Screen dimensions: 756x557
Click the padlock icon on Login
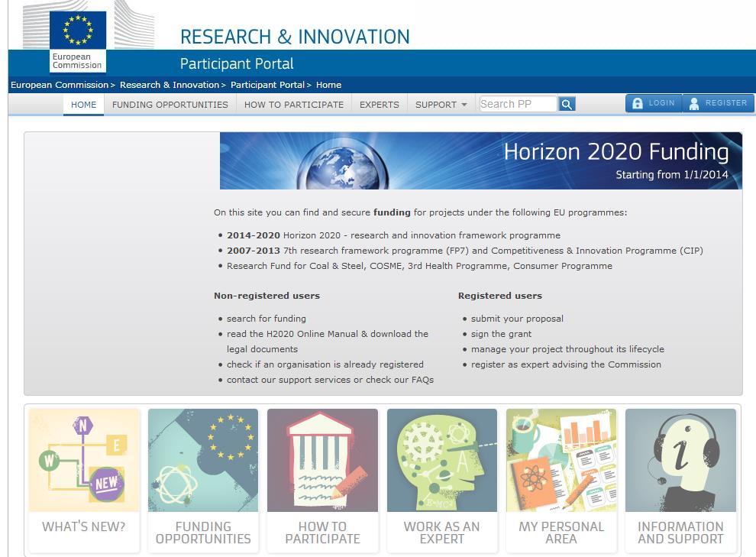(638, 103)
